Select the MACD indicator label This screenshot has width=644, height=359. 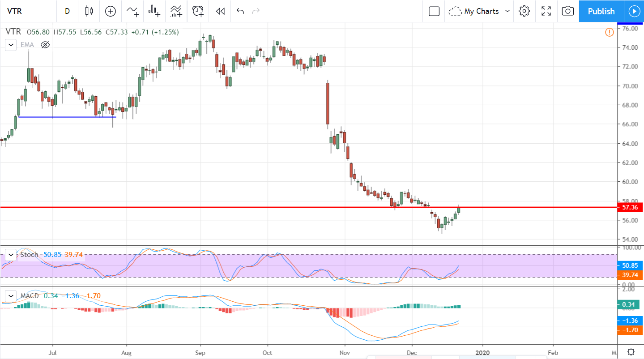(x=30, y=296)
